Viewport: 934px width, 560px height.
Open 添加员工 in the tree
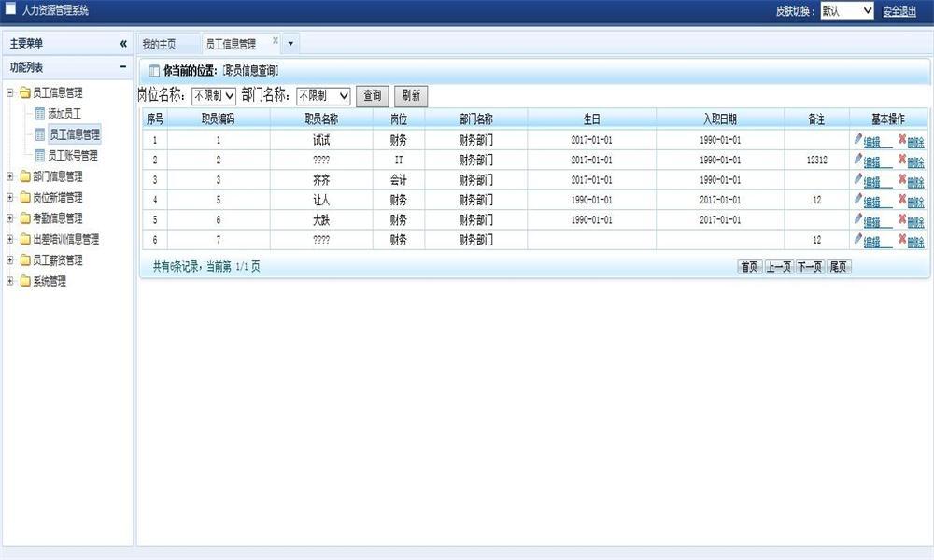pyautogui.click(x=64, y=113)
